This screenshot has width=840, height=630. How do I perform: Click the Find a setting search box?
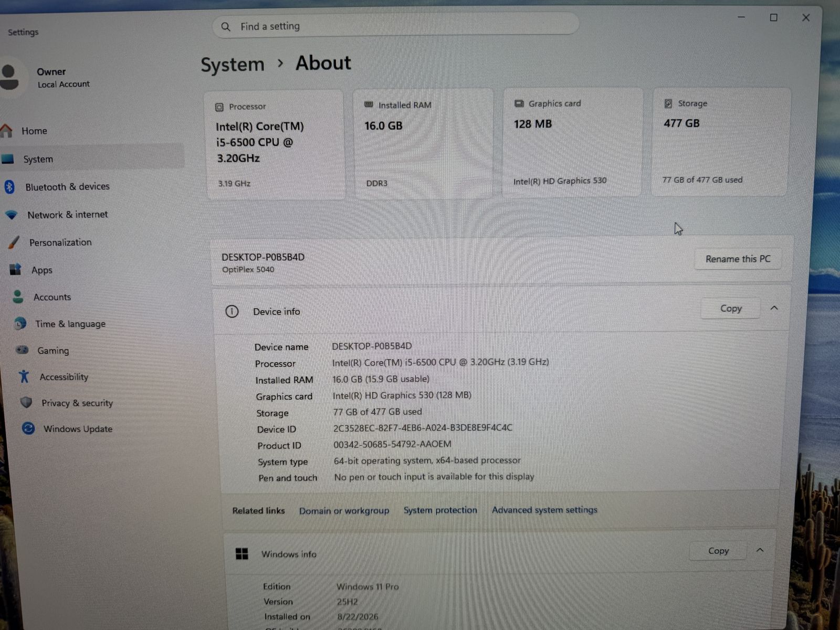click(x=395, y=26)
